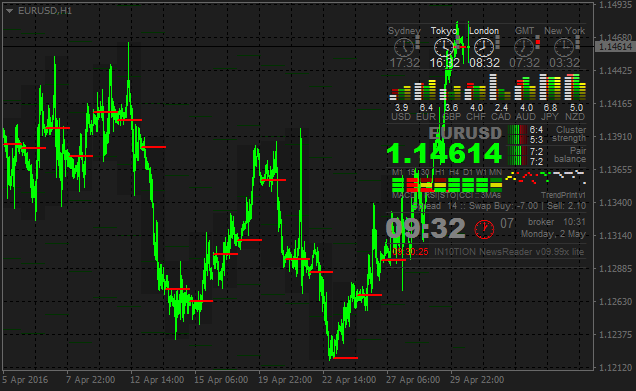The width and height of the screenshot is (636, 391).
Task: Click the 1.14614 price label on scale
Action: point(615,47)
